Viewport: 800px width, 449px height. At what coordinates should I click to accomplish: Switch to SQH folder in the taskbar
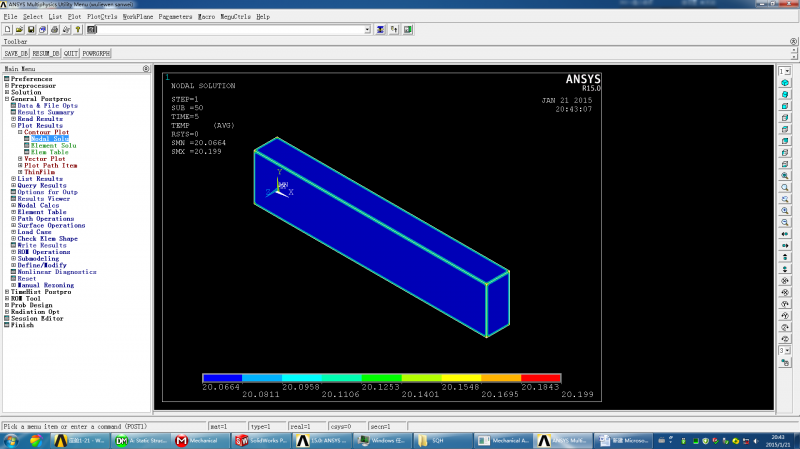tap(442, 440)
